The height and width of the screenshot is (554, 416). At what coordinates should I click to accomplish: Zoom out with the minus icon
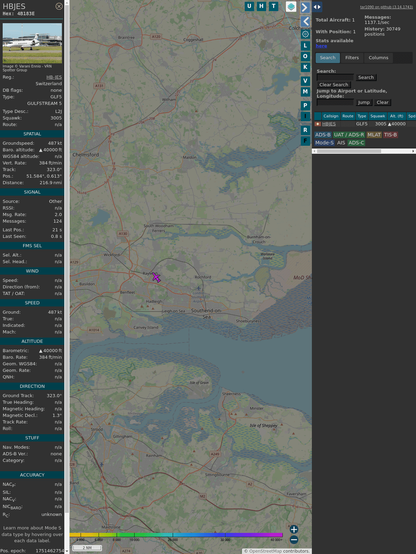tap(294, 540)
